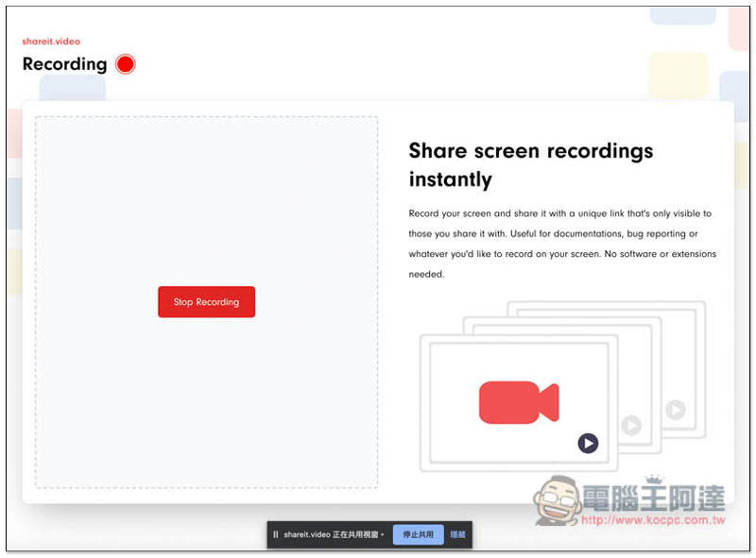The image size is (756, 558).
Task: Click the paragraph starting 'Record your screen'
Action: pyautogui.click(x=562, y=244)
